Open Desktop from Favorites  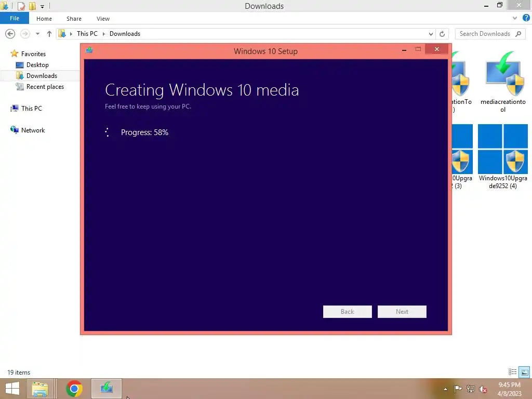pos(37,65)
